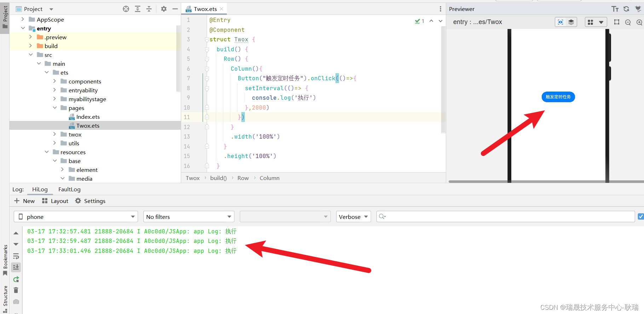Switch to the HiLog tab
The width and height of the screenshot is (644, 314).
pyautogui.click(x=40, y=190)
